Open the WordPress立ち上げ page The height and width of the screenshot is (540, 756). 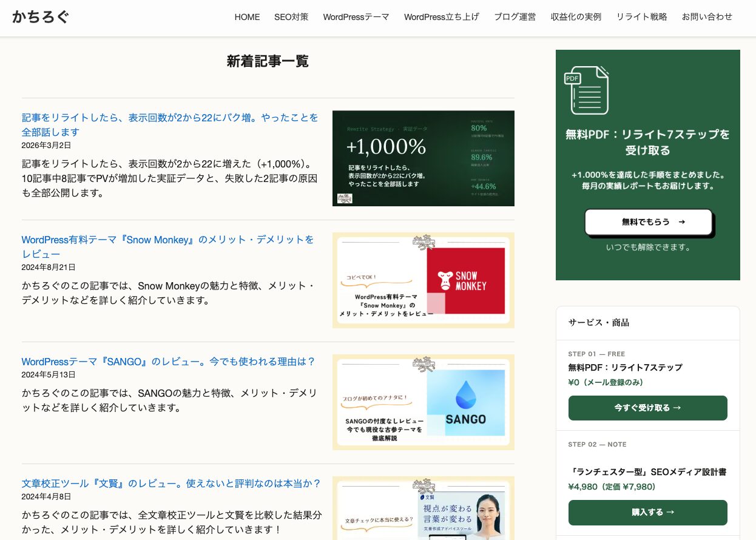click(441, 17)
